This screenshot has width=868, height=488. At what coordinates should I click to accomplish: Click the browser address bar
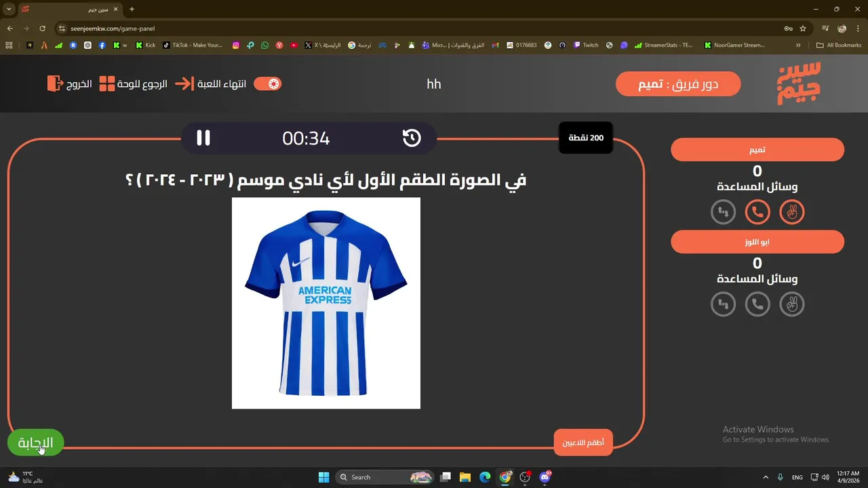[420, 28]
